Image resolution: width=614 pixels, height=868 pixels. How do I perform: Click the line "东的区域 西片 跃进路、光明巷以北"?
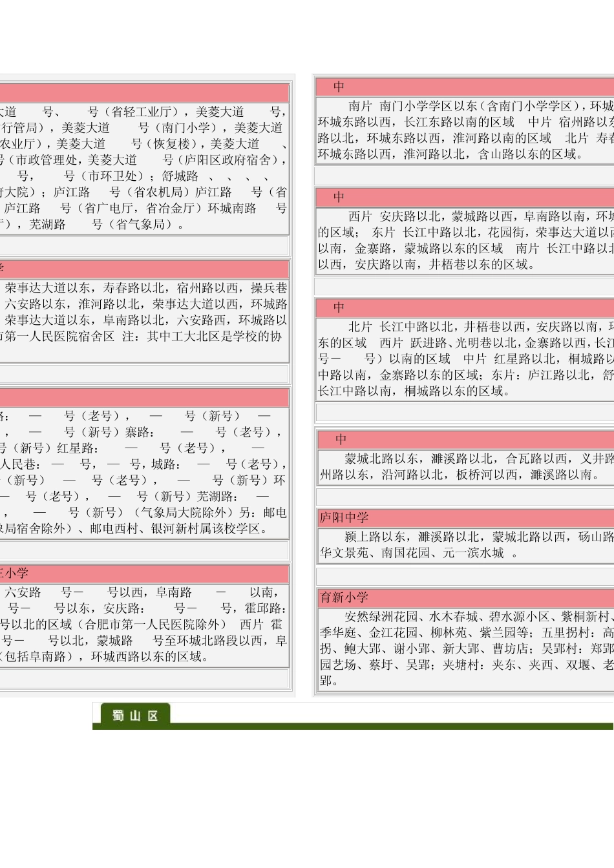[x=465, y=343]
